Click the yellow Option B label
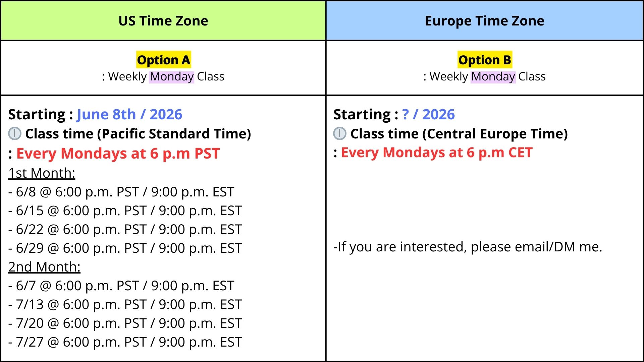Screen dimensions: 644x362 (x=485, y=60)
